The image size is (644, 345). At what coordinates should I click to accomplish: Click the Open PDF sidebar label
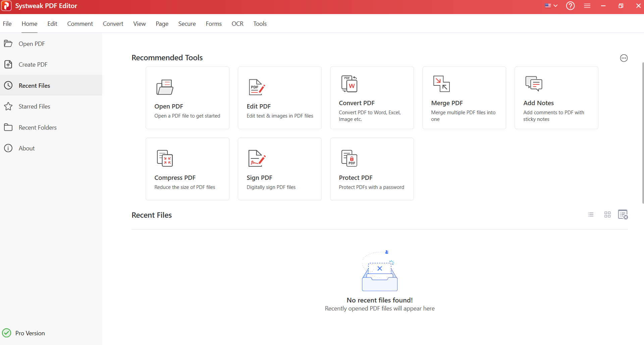(32, 44)
